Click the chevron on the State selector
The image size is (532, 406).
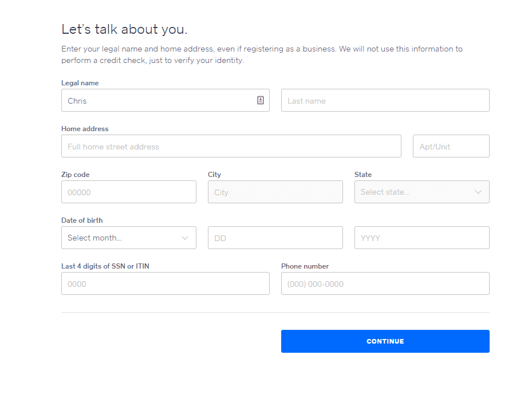478,191
